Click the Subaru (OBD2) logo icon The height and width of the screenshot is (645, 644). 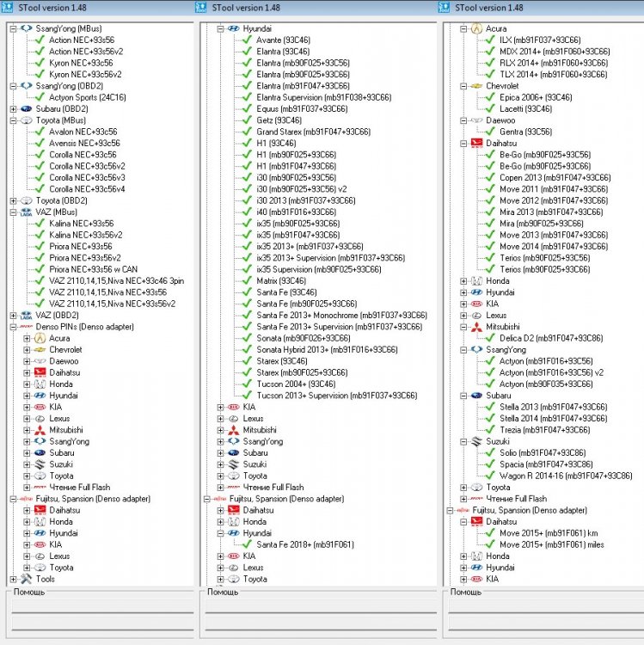(27, 109)
